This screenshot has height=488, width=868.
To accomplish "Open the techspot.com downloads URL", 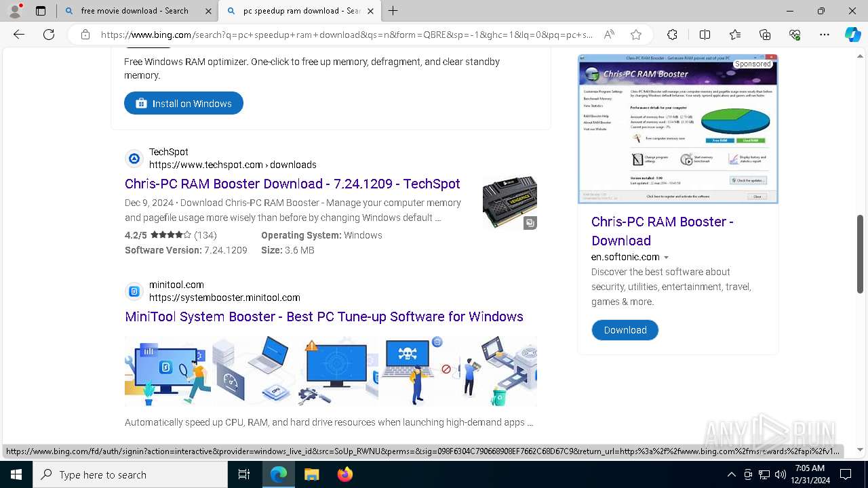I will click(233, 165).
